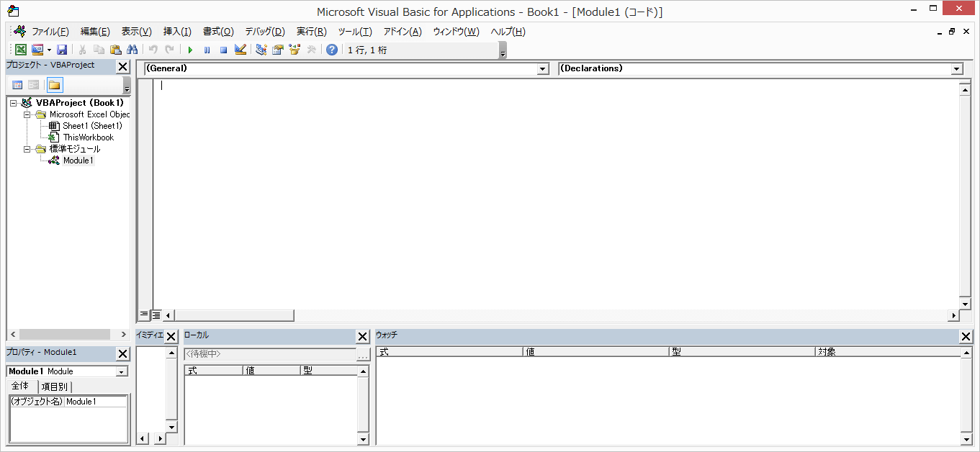Click View Code icon in the Project panel
Image resolution: width=980 pixels, height=452 pixels.
pyautogui.click(x=17, y=85)
